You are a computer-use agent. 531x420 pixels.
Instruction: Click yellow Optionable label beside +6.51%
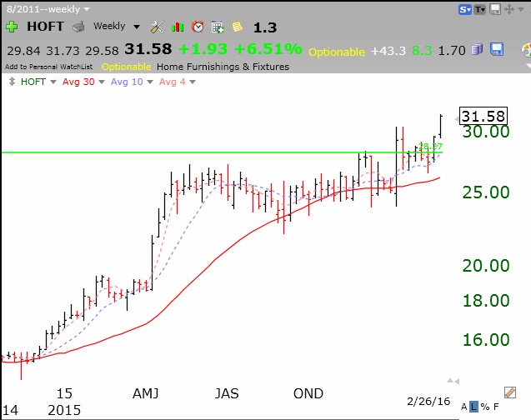click(x=337, y=52)
